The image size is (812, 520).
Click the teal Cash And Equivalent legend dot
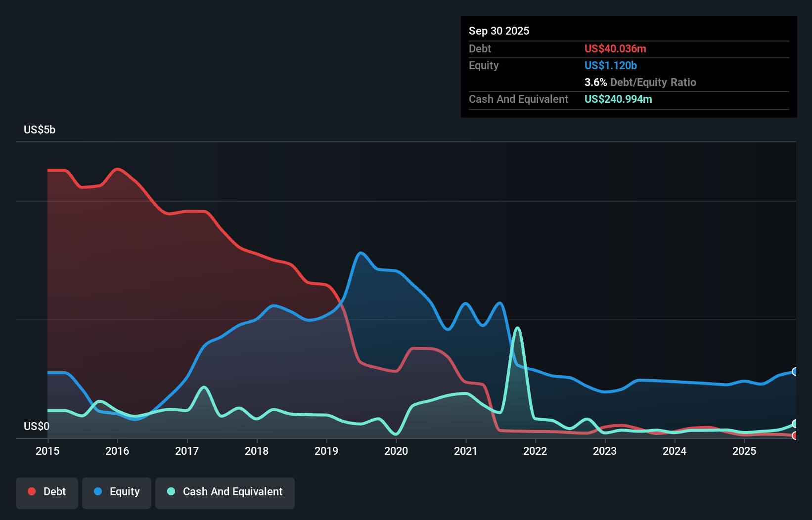[x=171, y=491]
